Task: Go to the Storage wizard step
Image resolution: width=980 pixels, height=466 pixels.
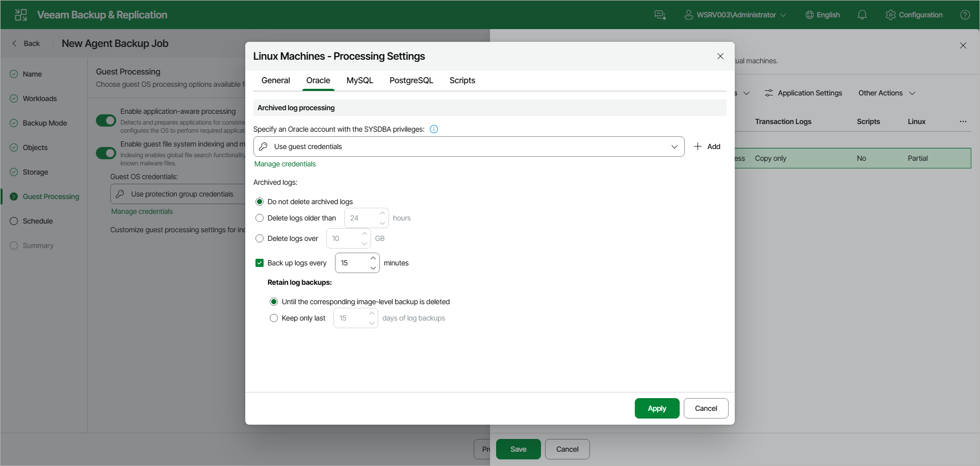Action: tap(29, 172)
